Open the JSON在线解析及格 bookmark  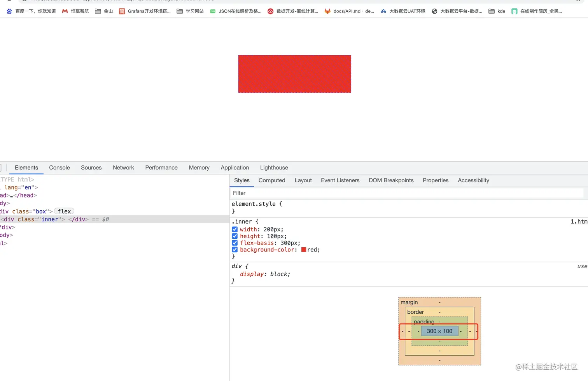point(236,11)
